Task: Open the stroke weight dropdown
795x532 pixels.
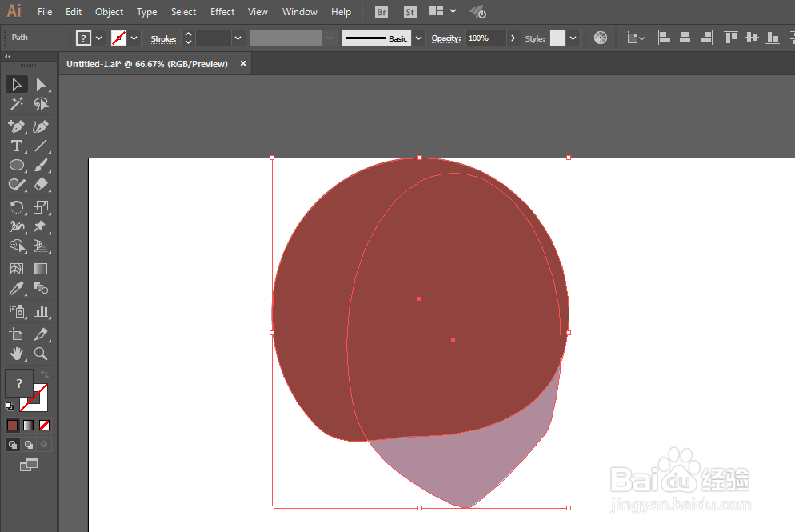Action: click(x=238, y=38)
